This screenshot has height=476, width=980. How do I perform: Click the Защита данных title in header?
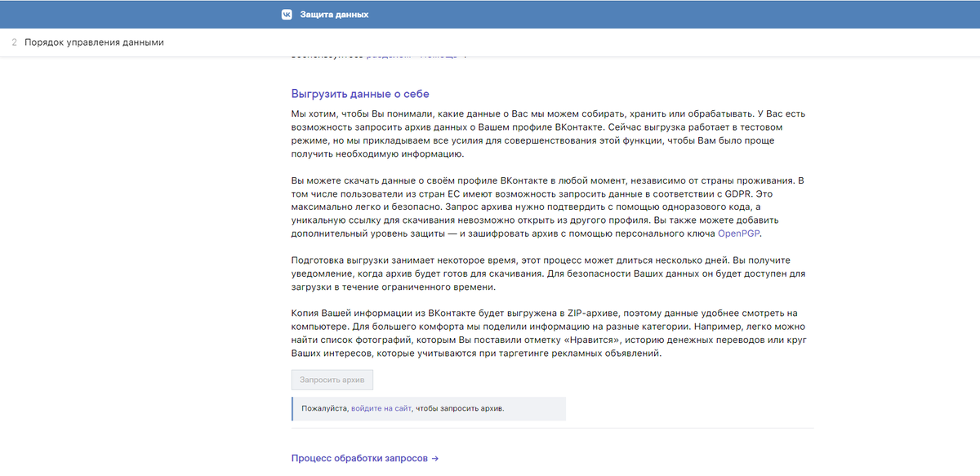[336, 14]
